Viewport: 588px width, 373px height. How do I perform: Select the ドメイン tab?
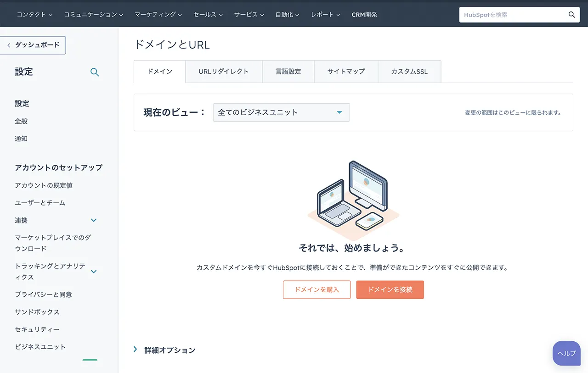click(x=160, y=72)
